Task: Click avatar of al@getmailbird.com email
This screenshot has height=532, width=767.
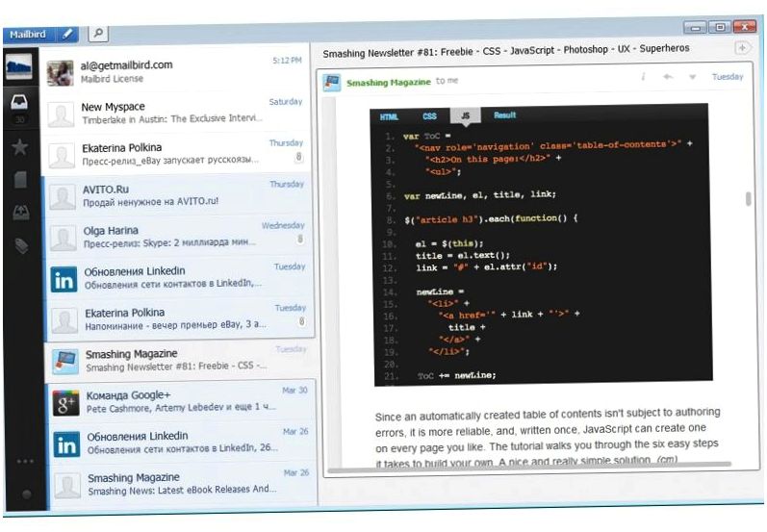Action: pos(61,73)
